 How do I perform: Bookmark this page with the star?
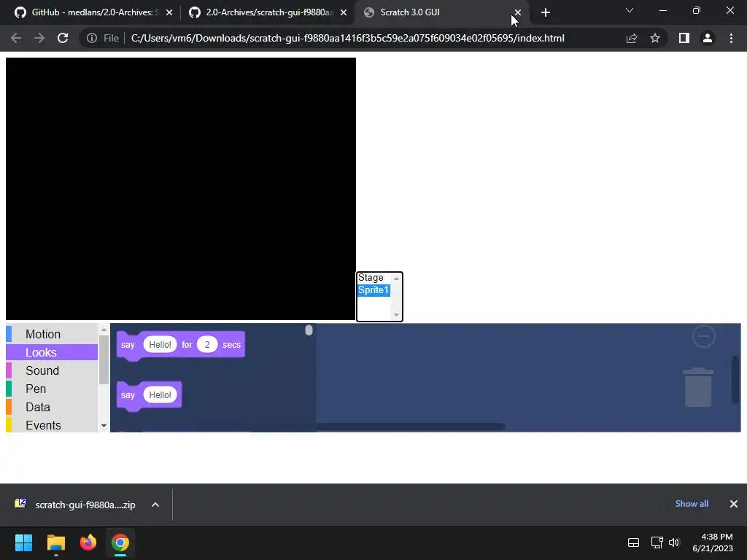pyautogui.click(x=655, y=38)
